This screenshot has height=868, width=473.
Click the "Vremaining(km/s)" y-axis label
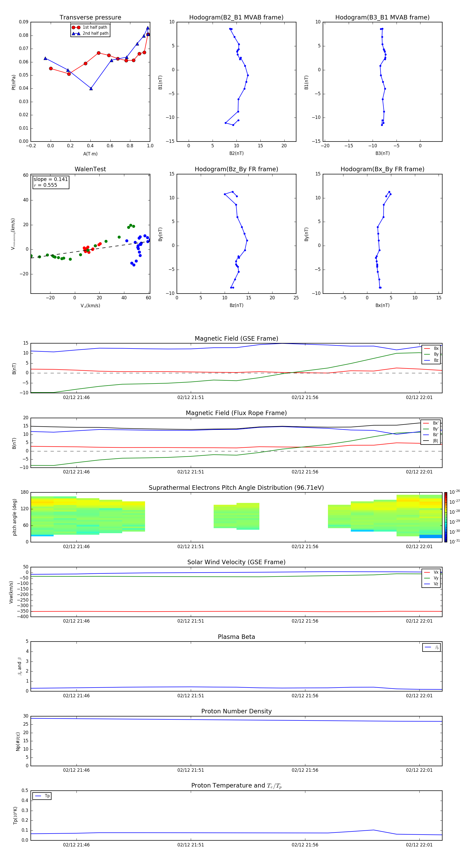coord(13,234)
